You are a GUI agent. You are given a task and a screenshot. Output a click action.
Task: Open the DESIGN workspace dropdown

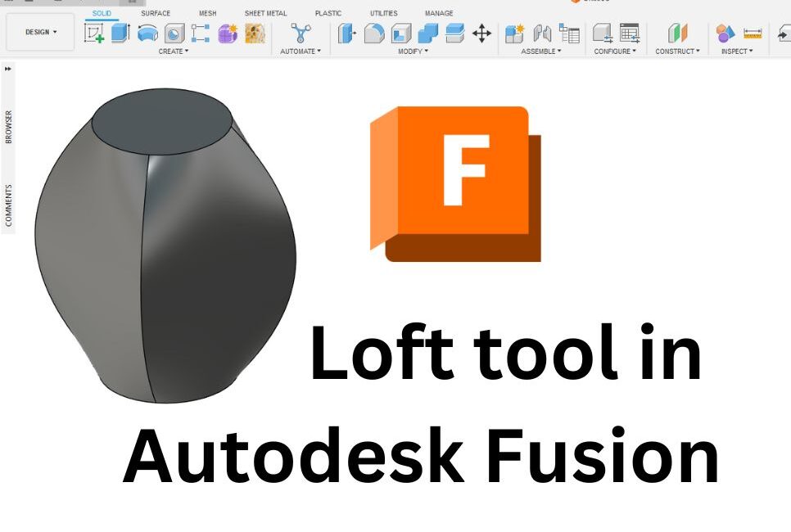tap(40, 32)
